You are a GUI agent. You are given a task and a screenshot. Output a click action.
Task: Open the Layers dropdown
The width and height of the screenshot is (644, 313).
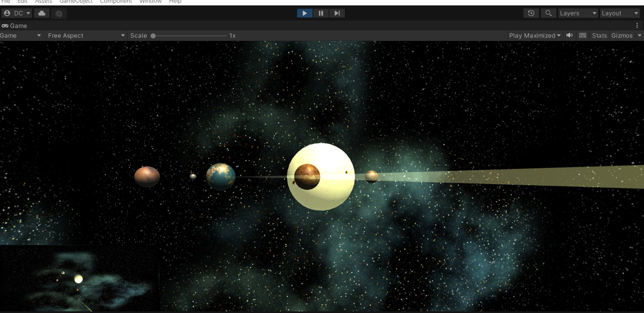pyautogui.click(x=578, y=13)
